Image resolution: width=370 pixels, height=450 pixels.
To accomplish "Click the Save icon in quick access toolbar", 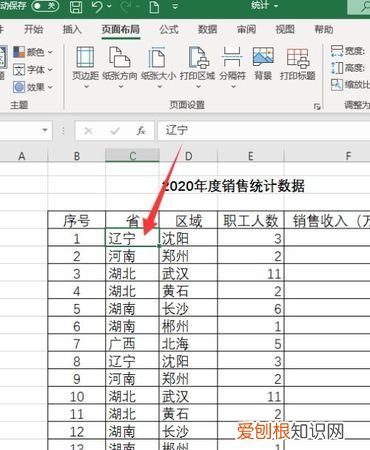I will (76, 7).
